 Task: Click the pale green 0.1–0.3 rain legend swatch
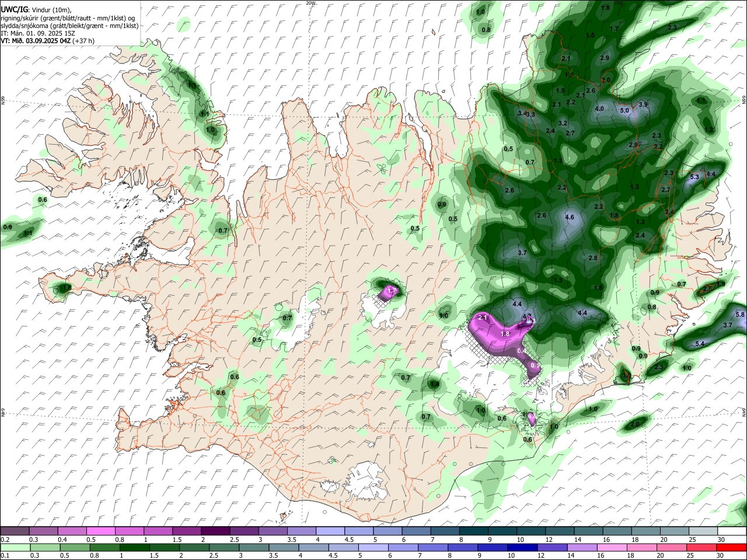click(x=15, y=547)
